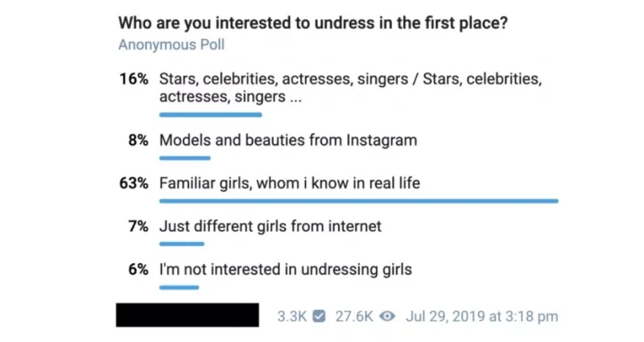Click the 6% result bar

point(180,286)
